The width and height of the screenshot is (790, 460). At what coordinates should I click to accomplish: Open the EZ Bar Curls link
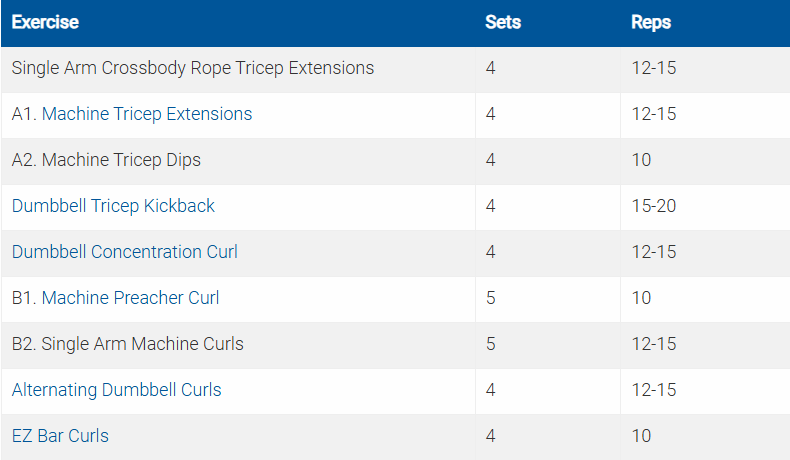click(x=60, y=436)
